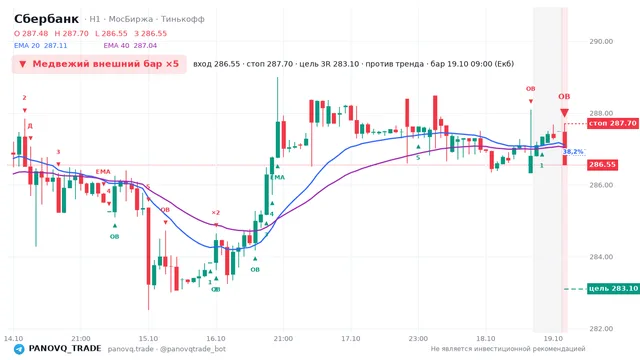Click the green OB marker below 15.10 low

(x=114, y=236)
